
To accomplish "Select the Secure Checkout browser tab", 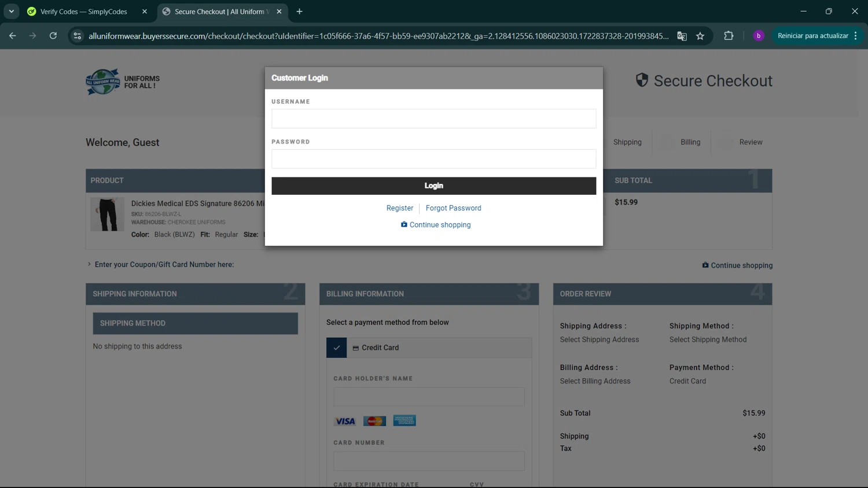I will click(x=222, y=12).
